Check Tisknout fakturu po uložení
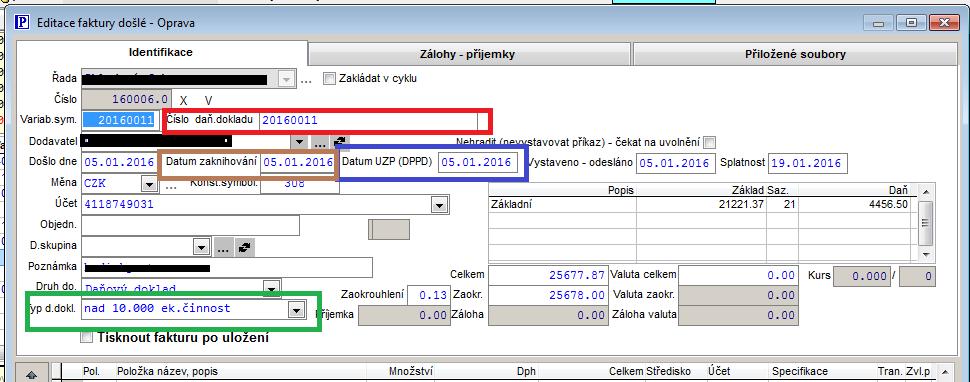Viewport: 970px width, 382px height. pos(87,337)
